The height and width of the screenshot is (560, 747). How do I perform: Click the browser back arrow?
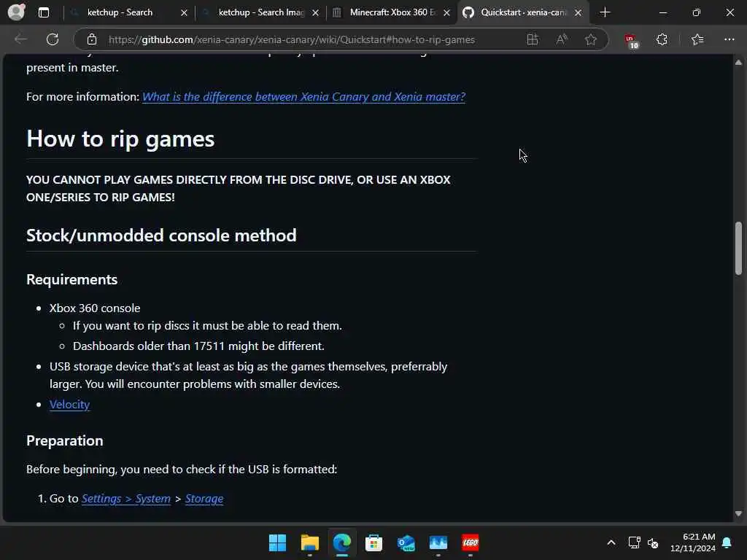pyautogui.click(x=20, y=39)
